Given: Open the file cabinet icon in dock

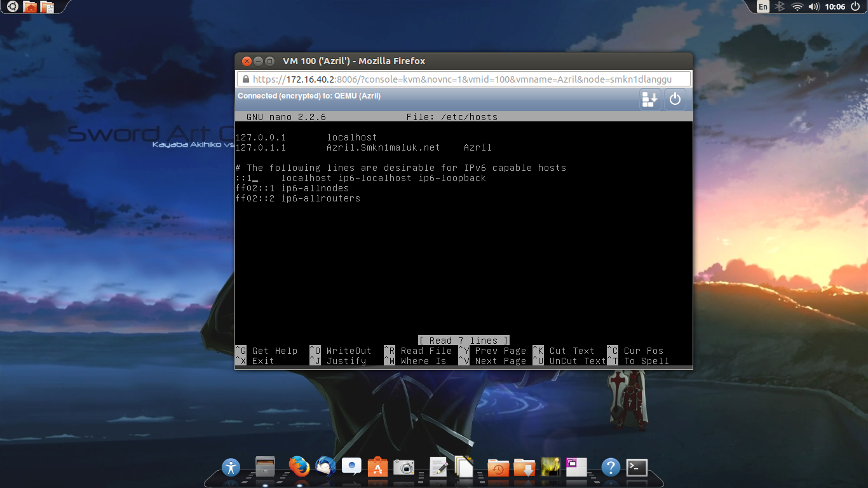Looking at the screenshot, I should click(x=265, y=466).
